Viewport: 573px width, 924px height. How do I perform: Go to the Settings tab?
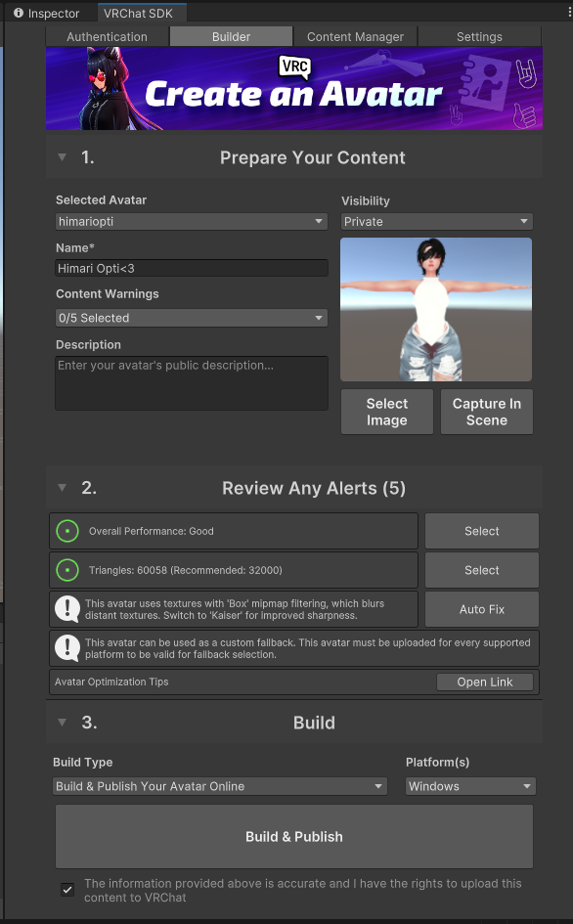pyautogui.click(x=479, y=36)
